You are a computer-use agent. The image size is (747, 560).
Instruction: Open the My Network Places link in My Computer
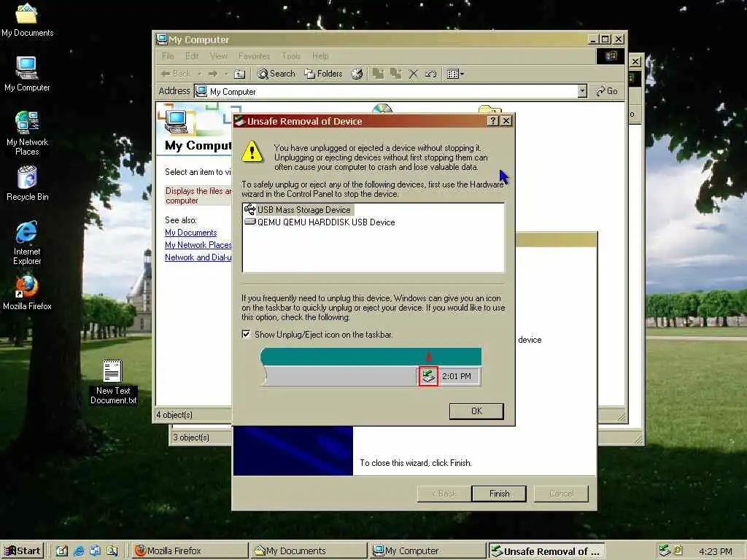(198, 245)
